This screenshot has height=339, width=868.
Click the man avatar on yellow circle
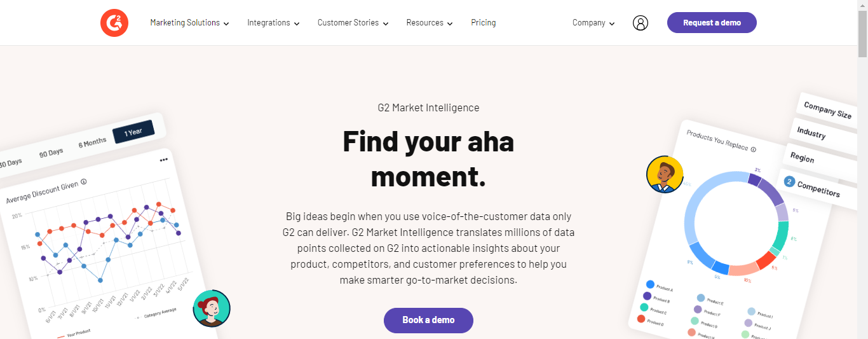click(665, 174)
